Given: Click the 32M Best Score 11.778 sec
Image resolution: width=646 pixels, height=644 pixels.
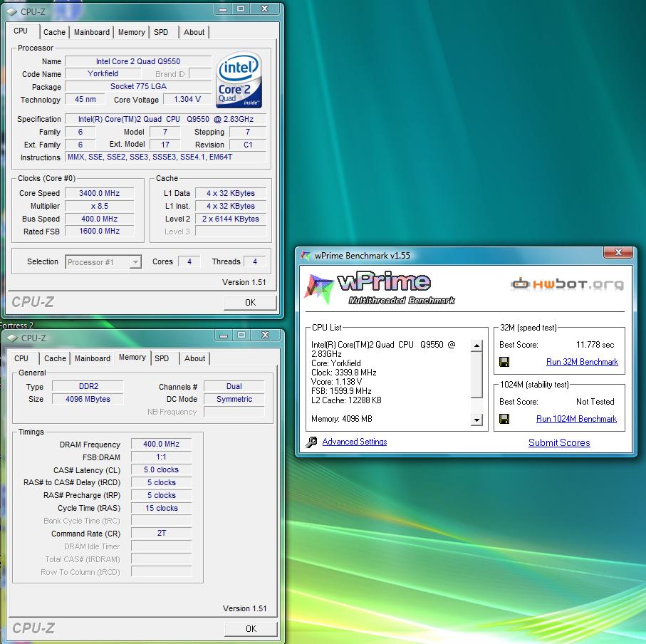Looking at the screenshot, I should point(595,345).
